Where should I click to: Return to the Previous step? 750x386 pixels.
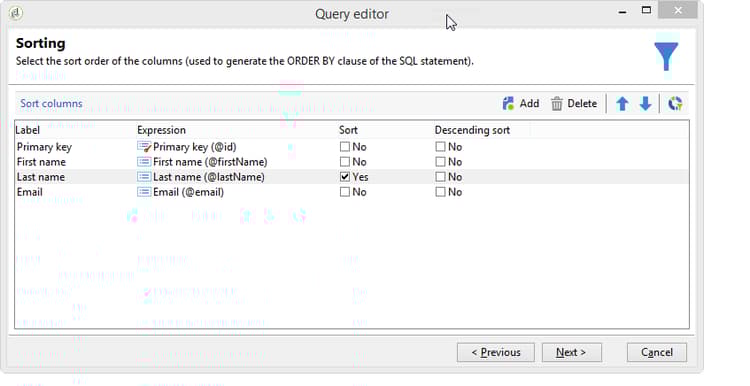496,353
